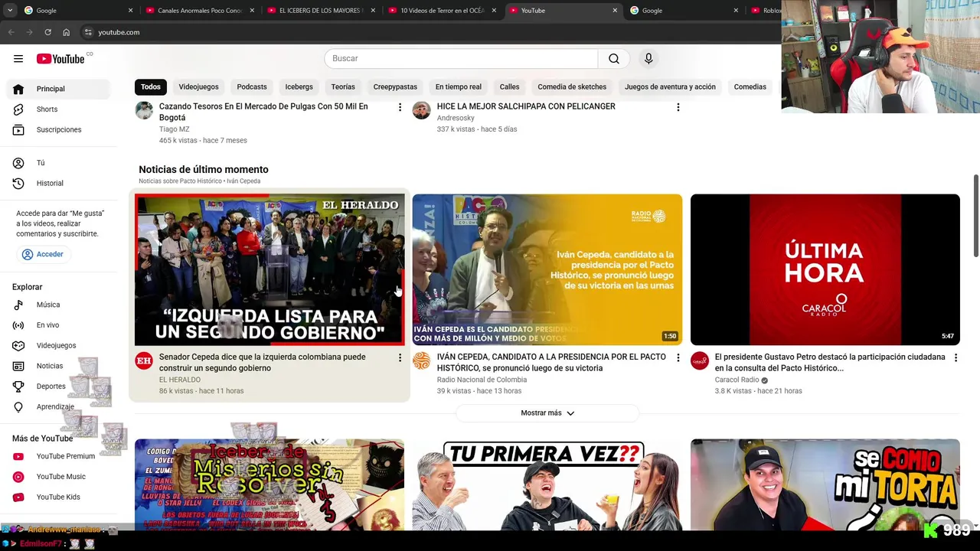Open YouTube Music link
The image size is (980, 551).
click(60, 477)
